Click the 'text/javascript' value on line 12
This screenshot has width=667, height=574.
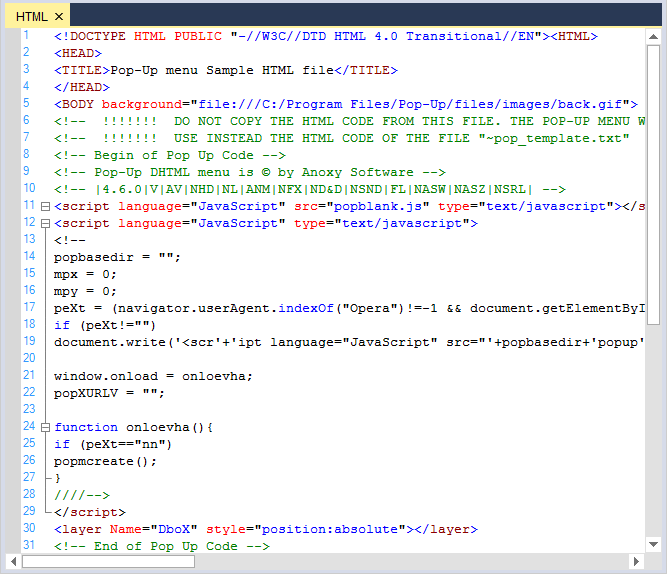402,223
